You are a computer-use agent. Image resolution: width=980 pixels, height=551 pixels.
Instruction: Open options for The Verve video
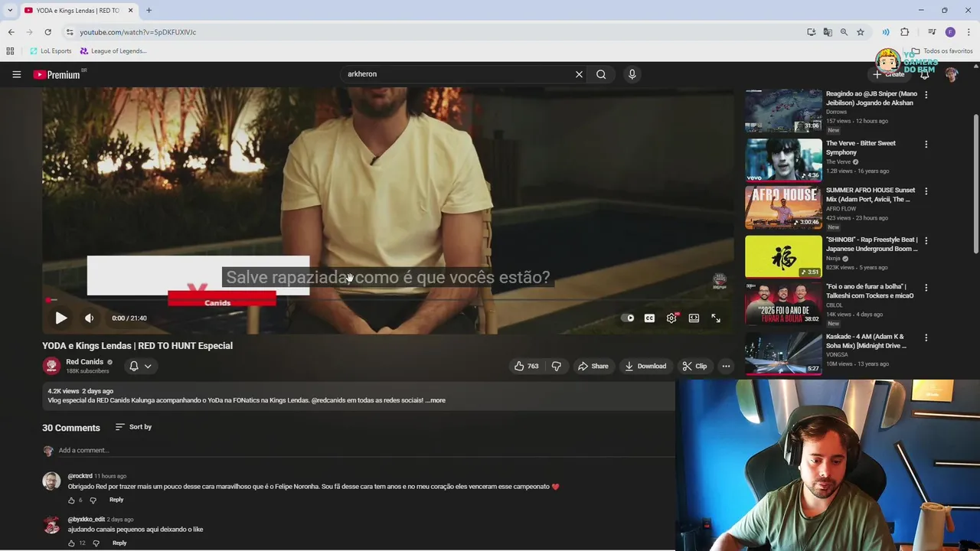click(926, 144)
